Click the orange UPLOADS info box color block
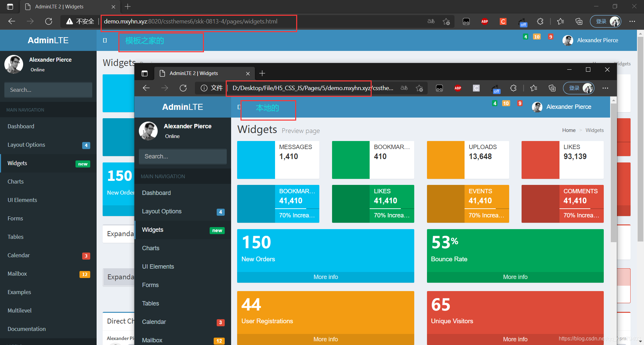The width and height of the screenshot is (644, 345). coord(446,160)
